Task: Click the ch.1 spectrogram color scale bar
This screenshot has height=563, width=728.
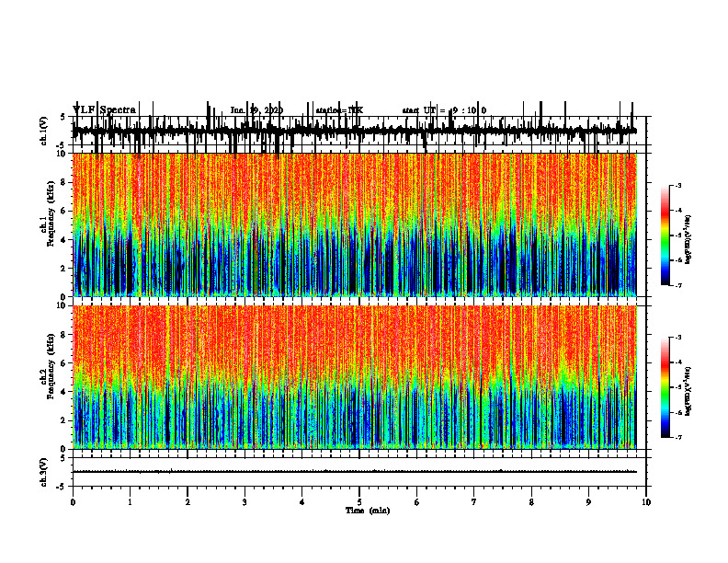Action: [x=665, y=236]
